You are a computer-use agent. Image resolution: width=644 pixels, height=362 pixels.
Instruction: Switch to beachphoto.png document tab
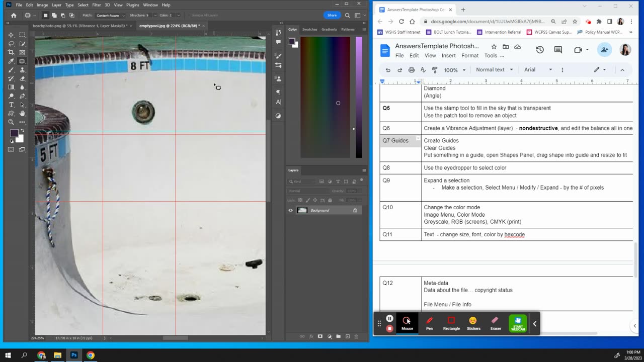pyautogui.click(x=79, y=26)
